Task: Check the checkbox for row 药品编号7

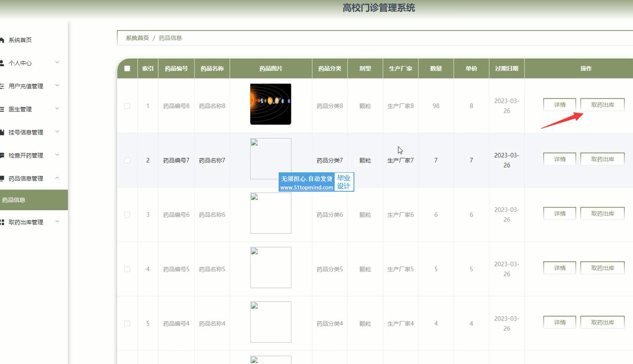Action: 127,160
